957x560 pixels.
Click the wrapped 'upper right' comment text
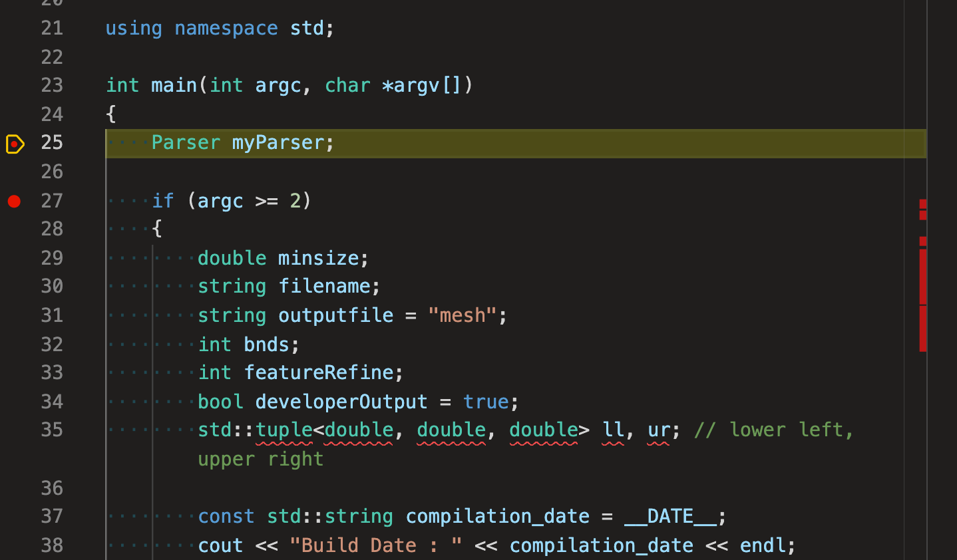coord(261,459)
